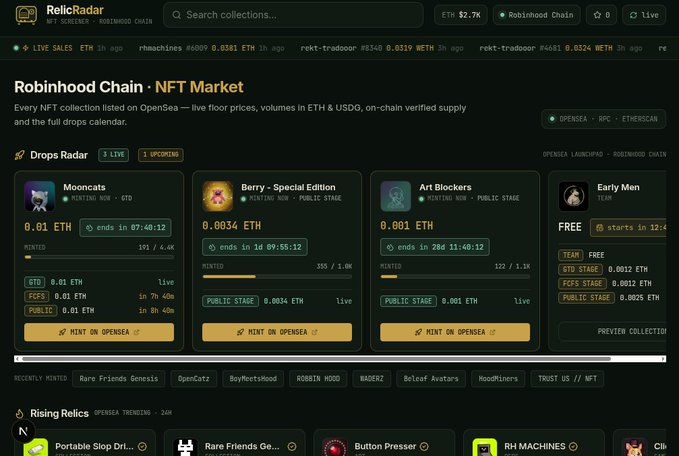This screenshot has height=456, width=679.
Task: Click clock icon in Art Blockers countdown
Action: click(x=390, y=247)
